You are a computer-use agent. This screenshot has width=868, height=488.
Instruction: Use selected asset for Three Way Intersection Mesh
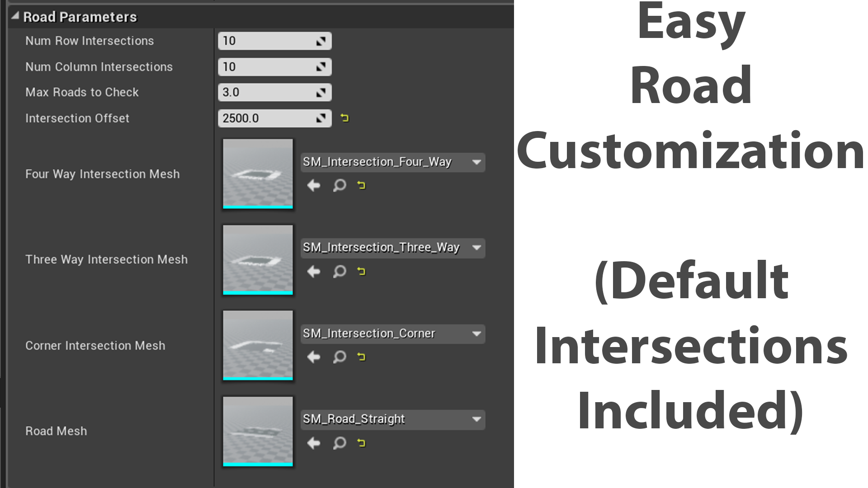click(313, 271)
